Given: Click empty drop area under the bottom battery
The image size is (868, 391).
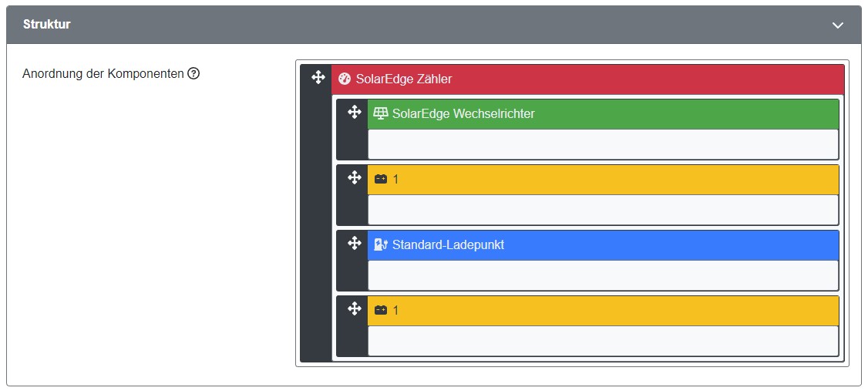Looking at the screenshot, I should coord(603,341).
